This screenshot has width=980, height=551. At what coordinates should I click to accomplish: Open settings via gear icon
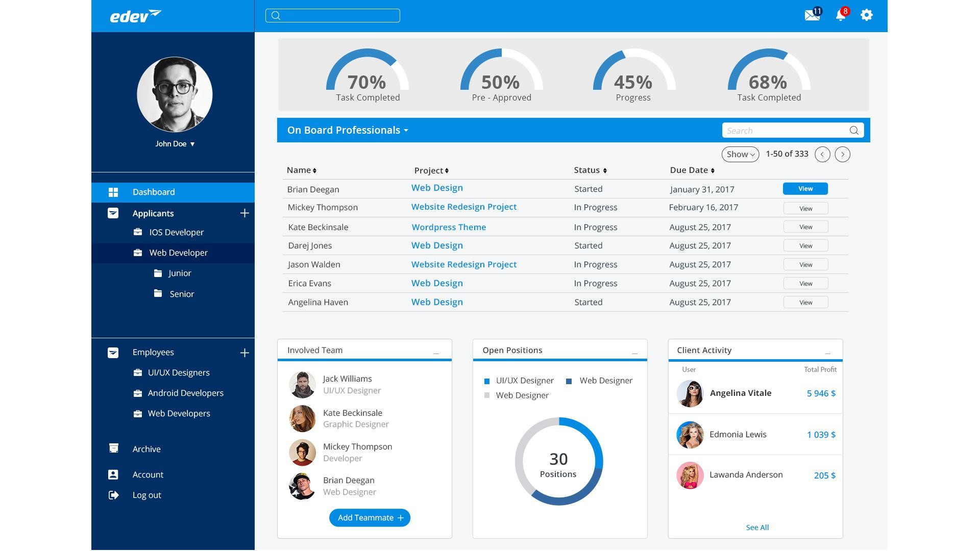tap(866, 15)
